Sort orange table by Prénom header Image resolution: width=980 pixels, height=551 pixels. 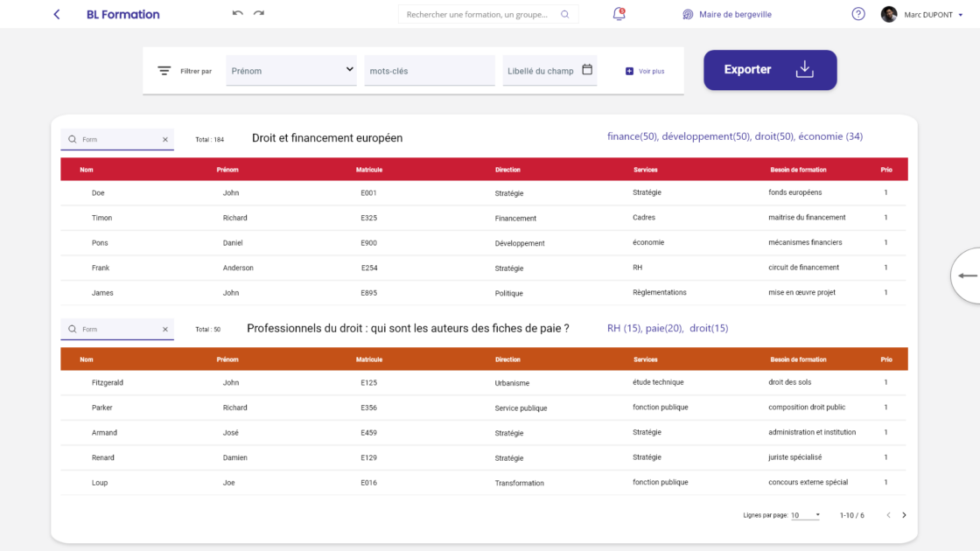(227, 359)
